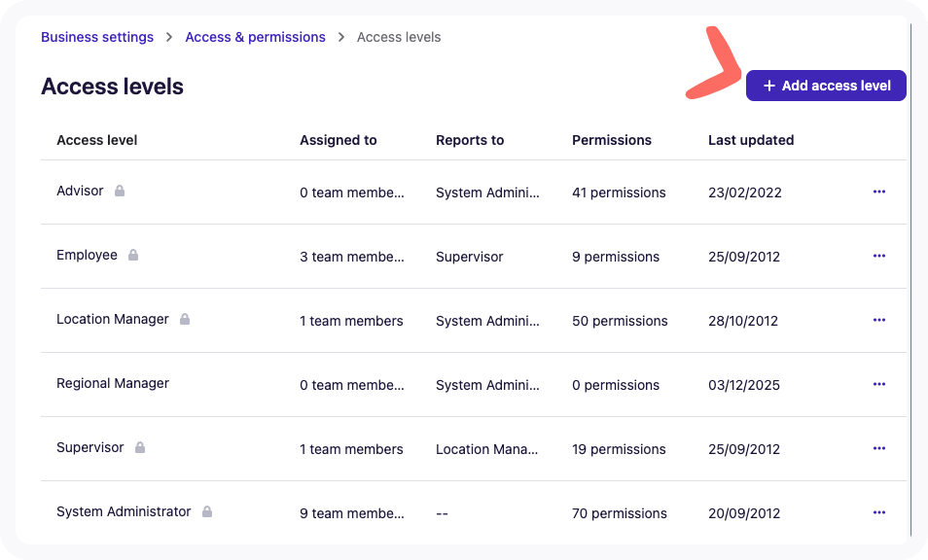Click the ellipsis icon on the Employee row
This screenshot has height=560, width=928.
coord(879,256)
